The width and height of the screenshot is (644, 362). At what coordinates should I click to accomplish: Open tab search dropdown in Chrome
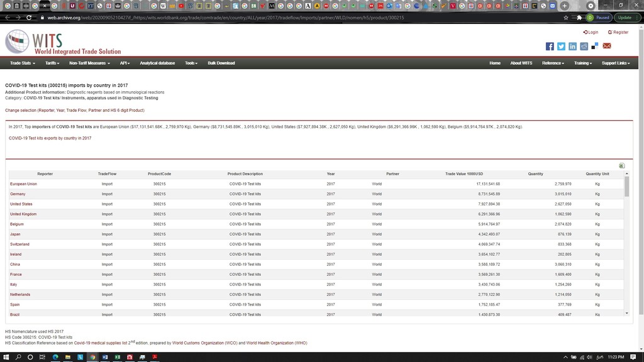pos(591,6)
